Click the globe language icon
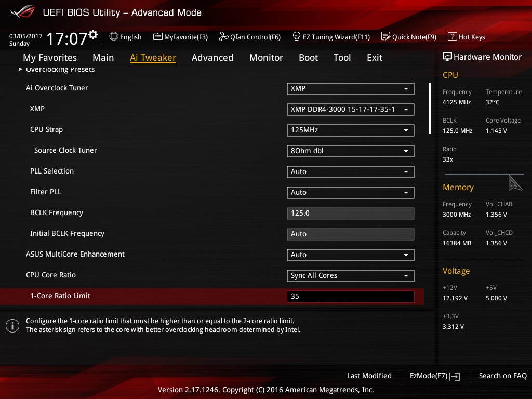The height and width of the screenshot is (399, 532). click(114, 36)
